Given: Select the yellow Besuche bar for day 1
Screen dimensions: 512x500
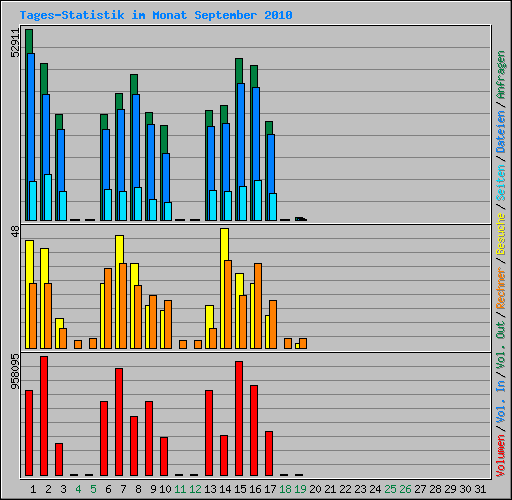Looking at the screenshot, I should click(28, 294).
